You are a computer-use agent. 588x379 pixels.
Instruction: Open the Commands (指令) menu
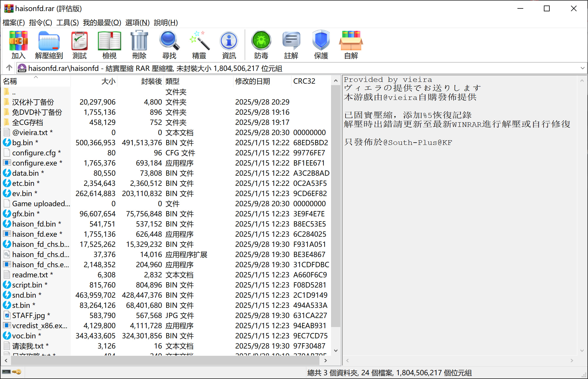(40, 22)
